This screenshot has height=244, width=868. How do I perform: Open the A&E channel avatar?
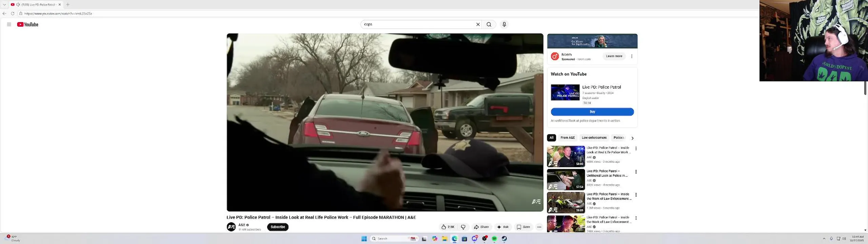tap(231, 227)
